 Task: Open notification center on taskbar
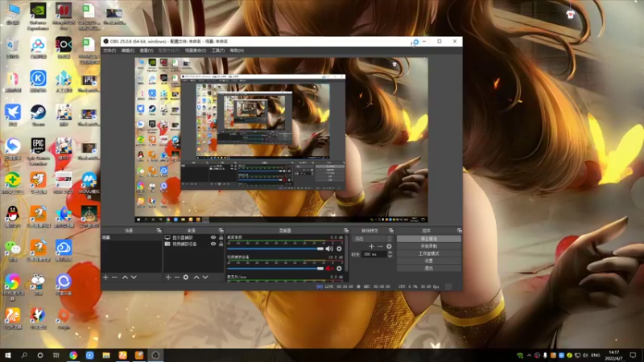[x=633, y=355]
